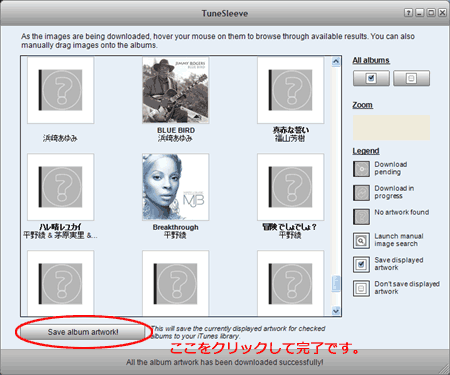Screen dimensions: 450x375
Task: Click the Save displayed artwork legend icon
Action: tap(361, 264)
